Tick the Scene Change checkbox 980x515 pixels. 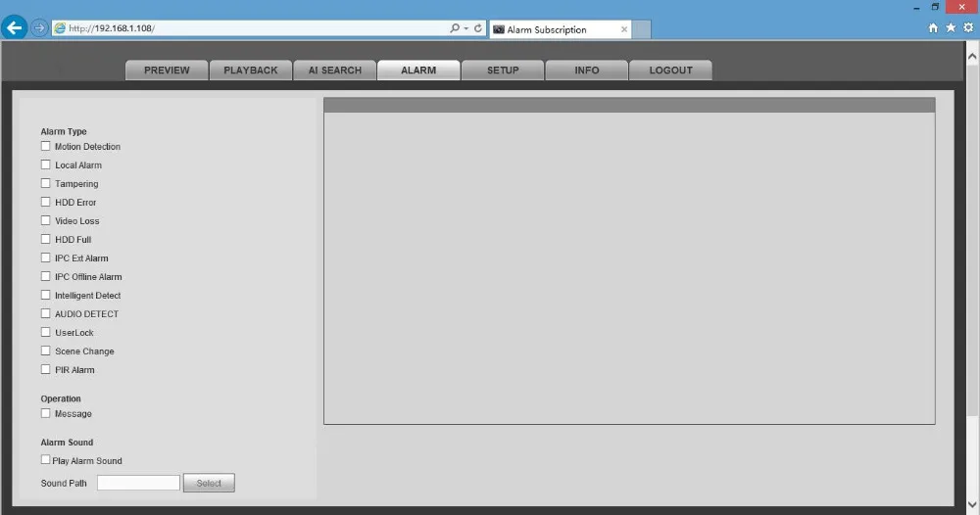[46, 351]
